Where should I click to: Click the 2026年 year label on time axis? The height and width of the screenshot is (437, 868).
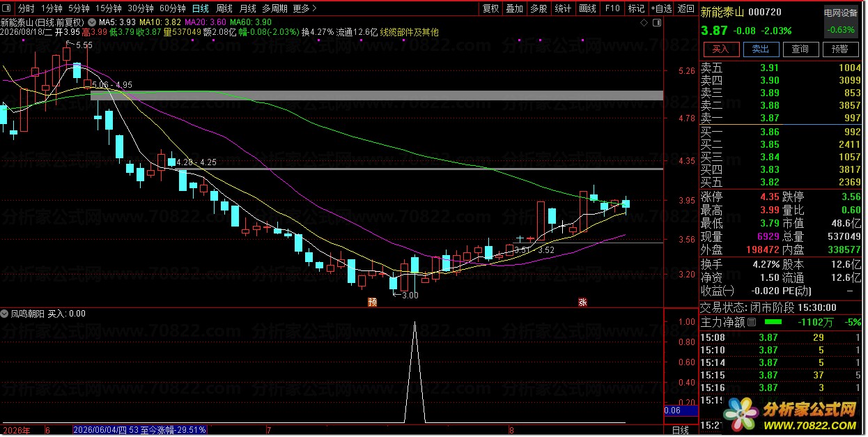pos(15,430)
